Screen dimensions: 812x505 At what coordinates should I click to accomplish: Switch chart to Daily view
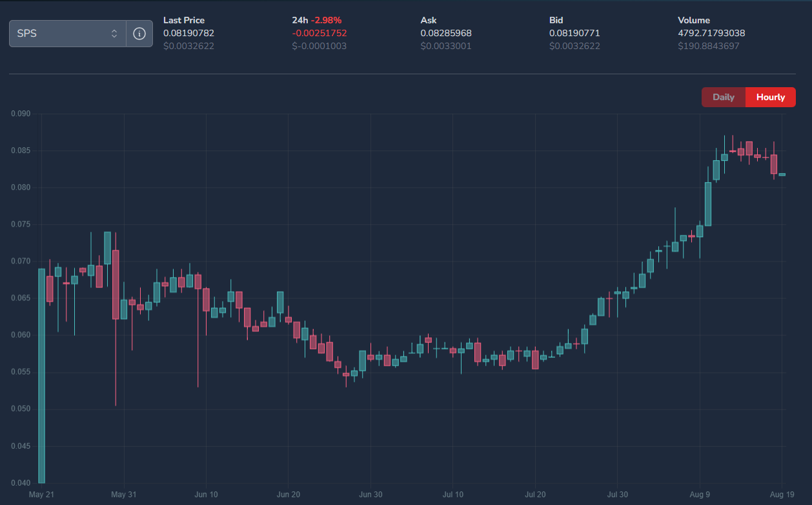(x=724, y=98)
